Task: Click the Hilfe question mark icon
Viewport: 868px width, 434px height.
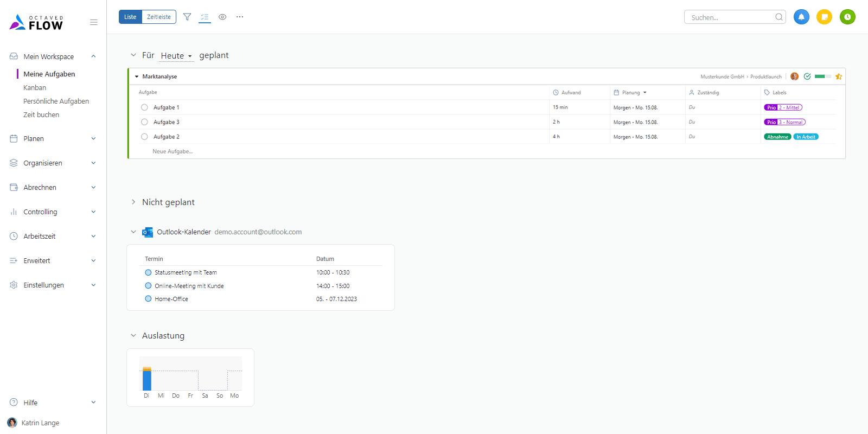Action: (14, 403)
